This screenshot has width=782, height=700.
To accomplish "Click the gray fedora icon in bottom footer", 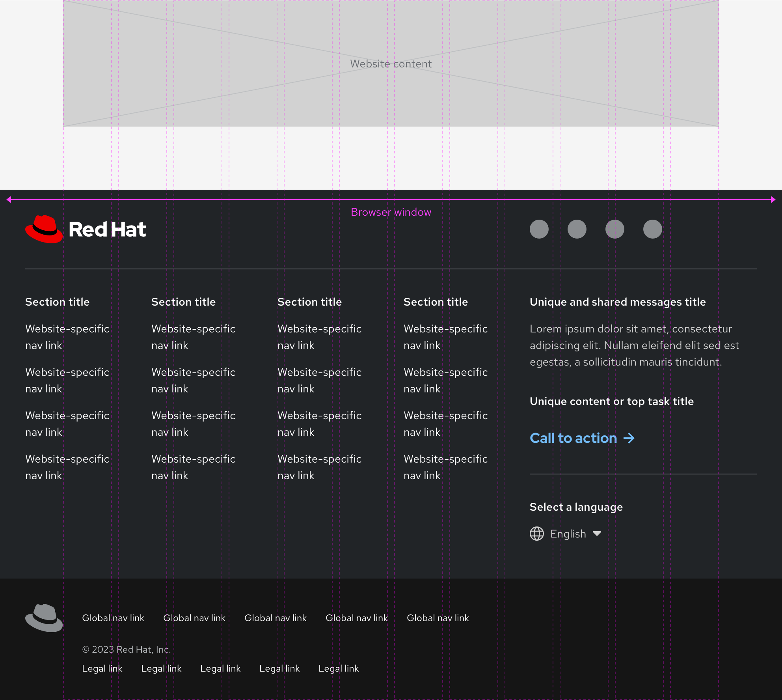I will (44, 618).
